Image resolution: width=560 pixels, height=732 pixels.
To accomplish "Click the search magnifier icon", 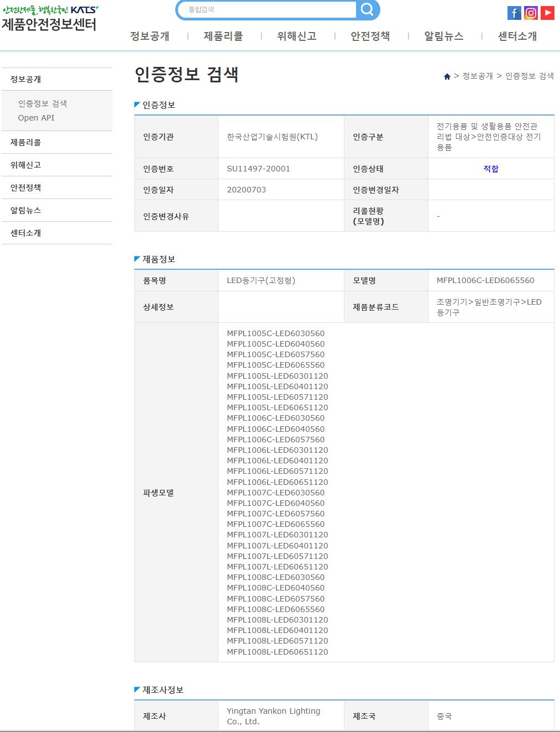I will point(367,9).
